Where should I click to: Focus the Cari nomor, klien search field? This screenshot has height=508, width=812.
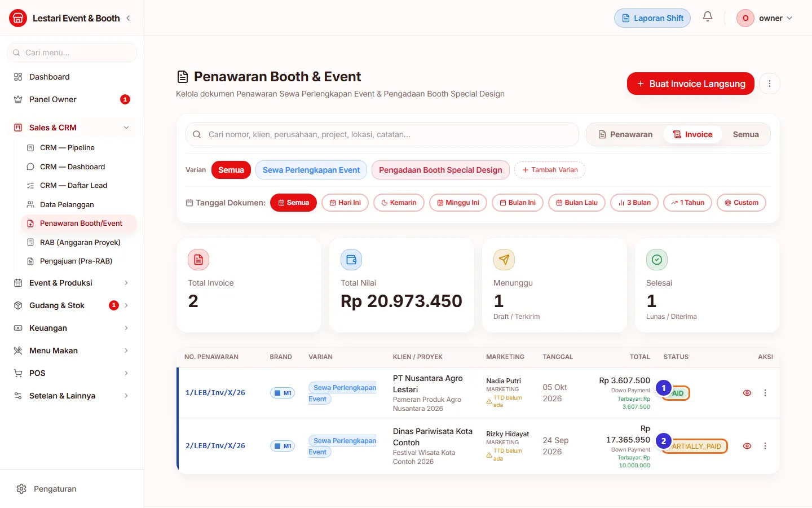tap(382, 134)
